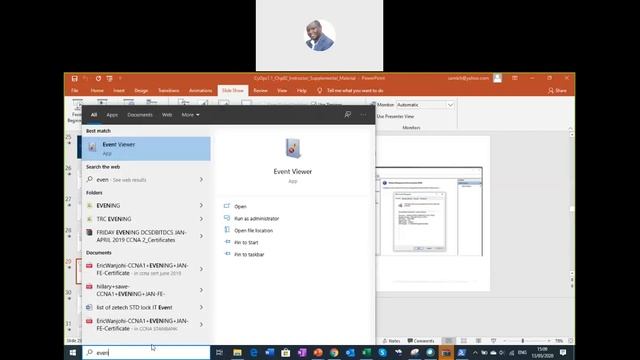This screenshot has height=360, width=640.
Task: Choose Run as administrator
Action: click(x=256, y=218)
